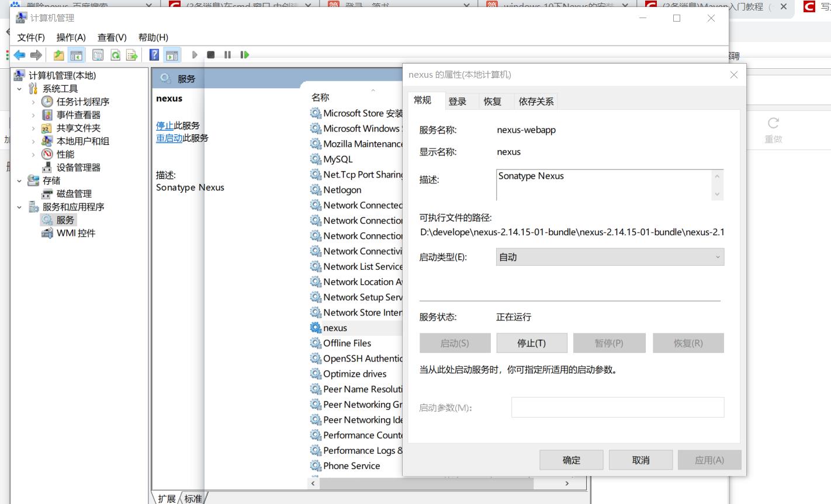Expand the 性能 node
831x504 pixels.
pyautogui.click(x=33, y=154)
